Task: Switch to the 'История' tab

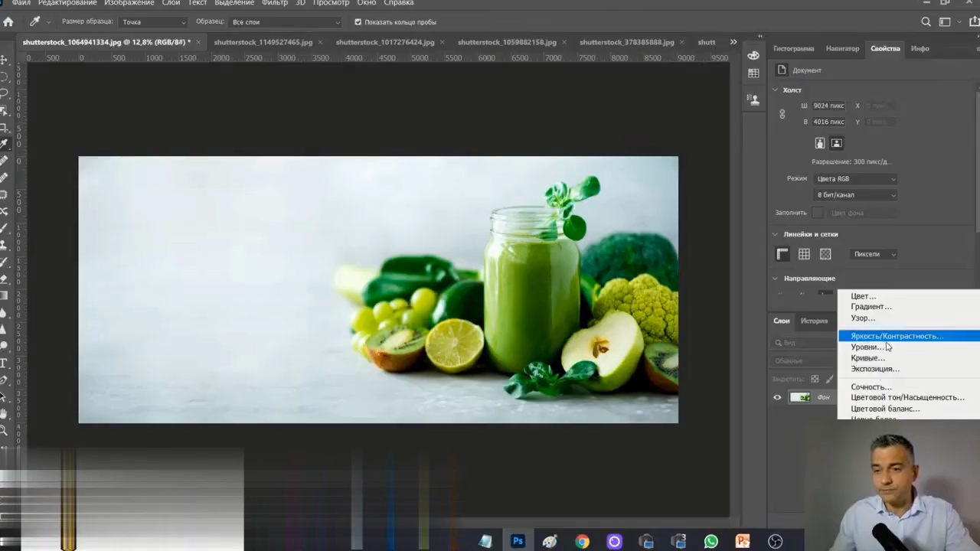Action: click(x=814, y=321)
